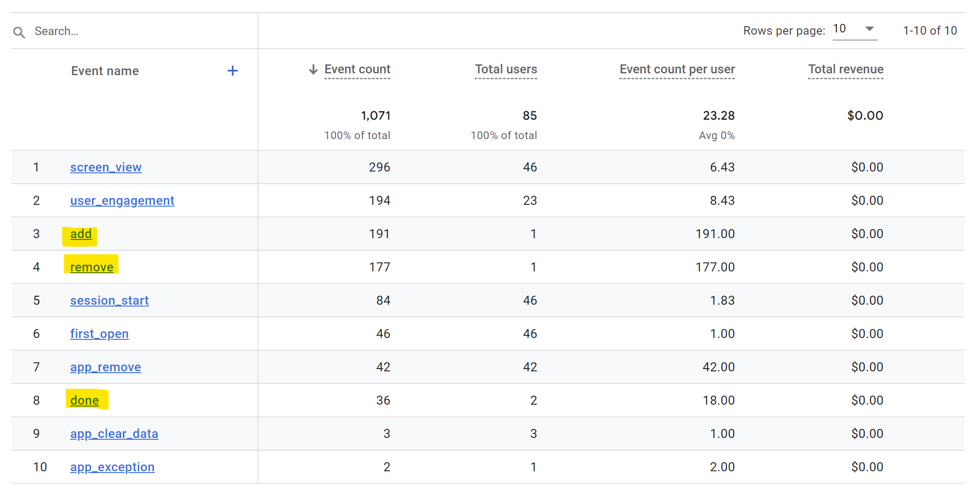Open the highlighted done event link
This screenshot has width=980, height=496.
point(85,401)
